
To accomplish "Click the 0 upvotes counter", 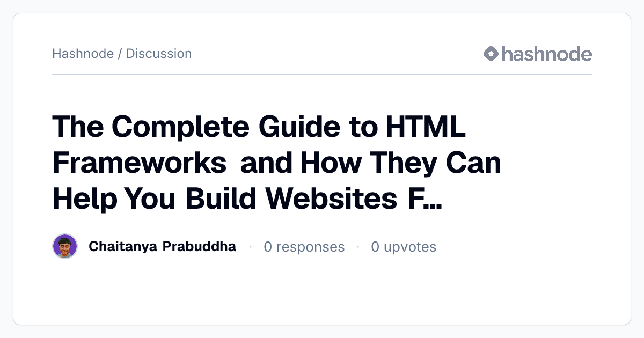I will click(x=404, y=247).
